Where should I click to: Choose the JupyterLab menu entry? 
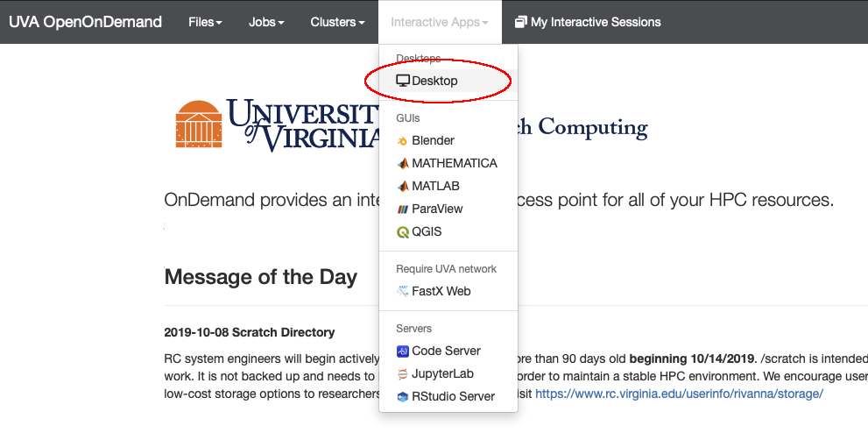pos(443,373)
